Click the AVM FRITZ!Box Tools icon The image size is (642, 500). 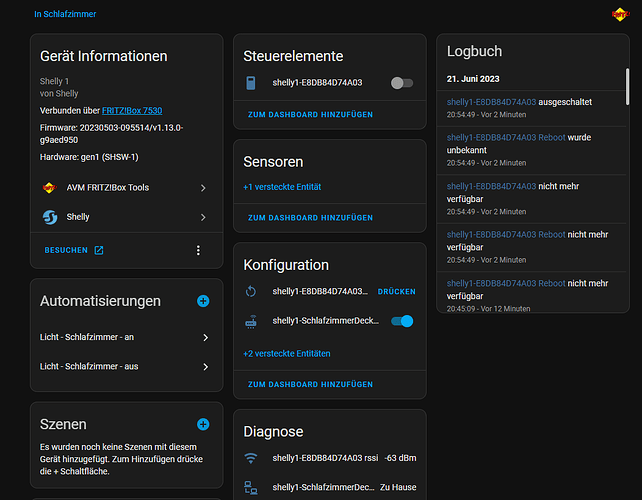coord(50,187)
